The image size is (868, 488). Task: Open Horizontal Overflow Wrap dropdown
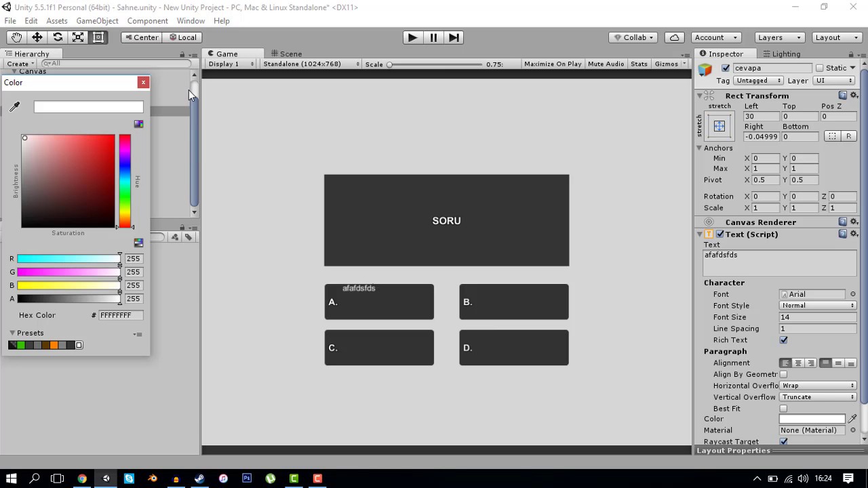pos(818,386)
